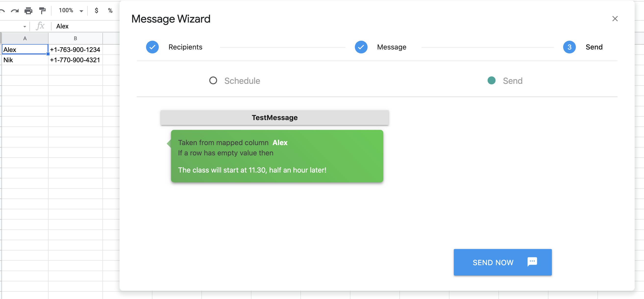Apply currency format with the $ icon
Image resolution: width=644 pixels, height=299 pixels.
(96, 11)
